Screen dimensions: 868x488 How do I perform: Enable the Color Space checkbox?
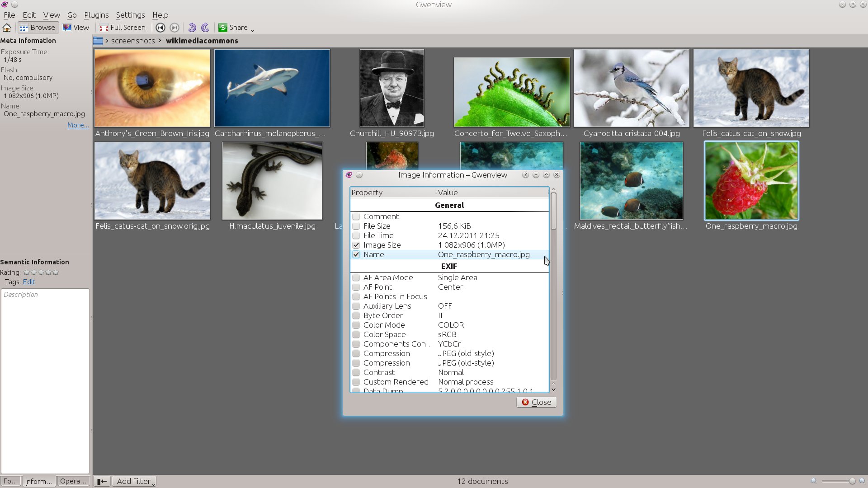coord(356,334)
